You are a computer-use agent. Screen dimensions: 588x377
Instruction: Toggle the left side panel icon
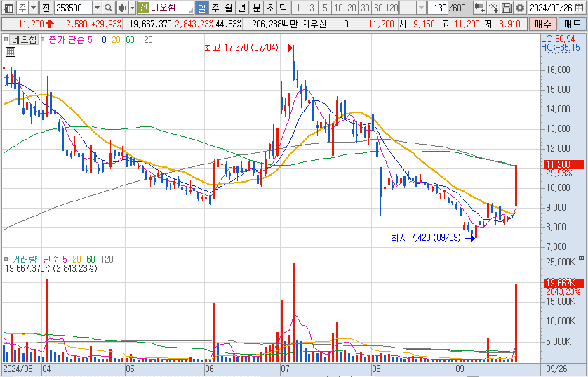(8, 8)
